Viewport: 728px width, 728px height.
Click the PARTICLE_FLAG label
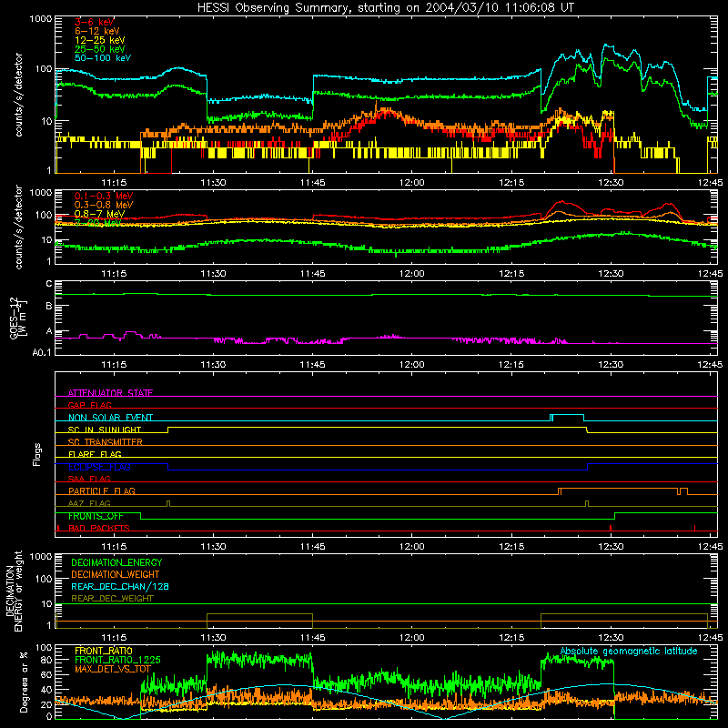102,490
